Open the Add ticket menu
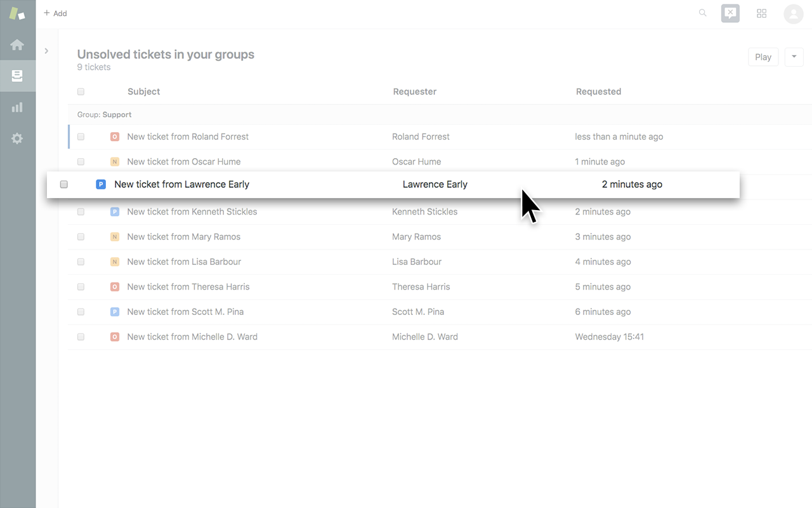 tap(55, 13)
